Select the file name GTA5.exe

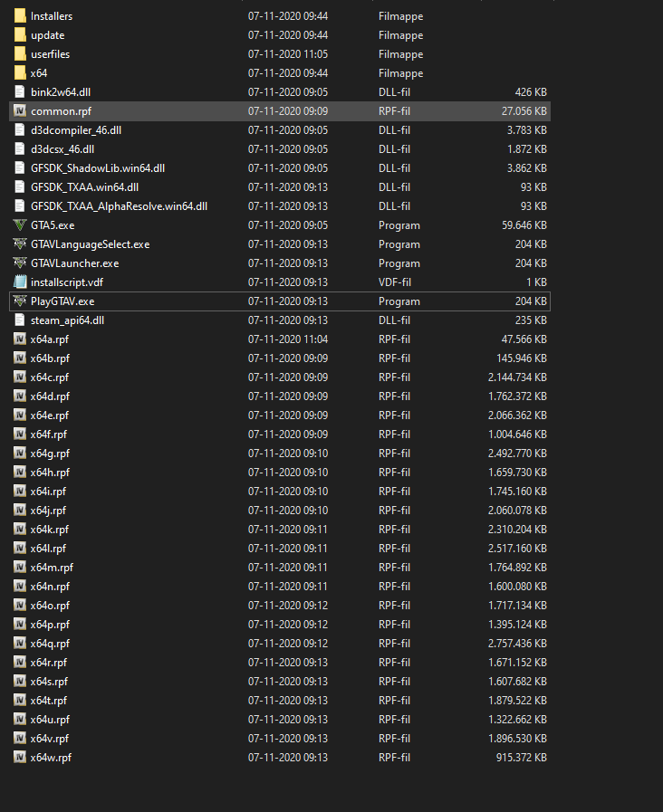tap(53, 225)
